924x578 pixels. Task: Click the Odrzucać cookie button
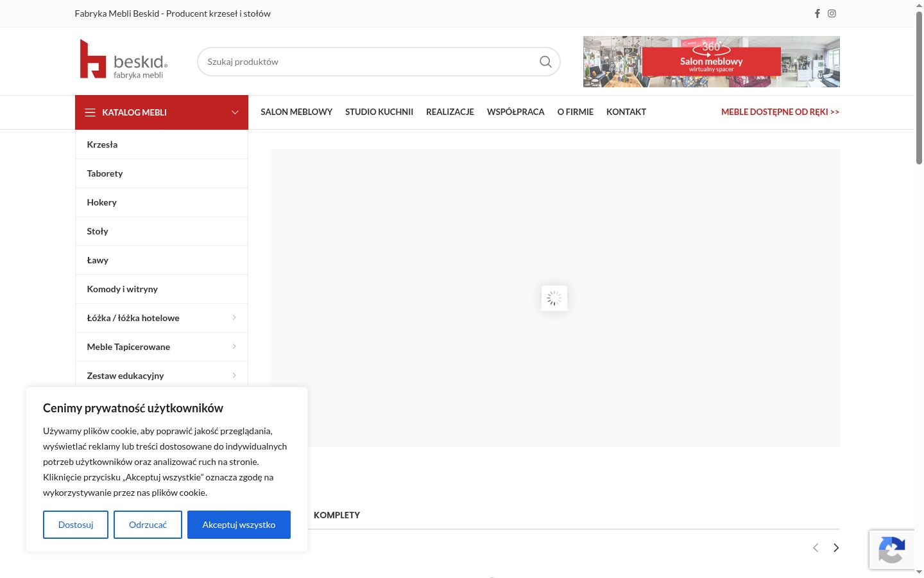pos(148,525)
